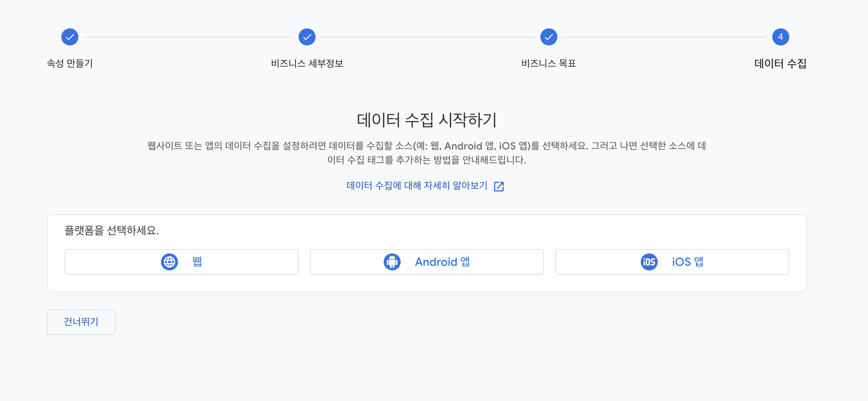This screenshot has height=401, width=868.
Task: Click the Android robot icon
Action: tap(392, 262)
